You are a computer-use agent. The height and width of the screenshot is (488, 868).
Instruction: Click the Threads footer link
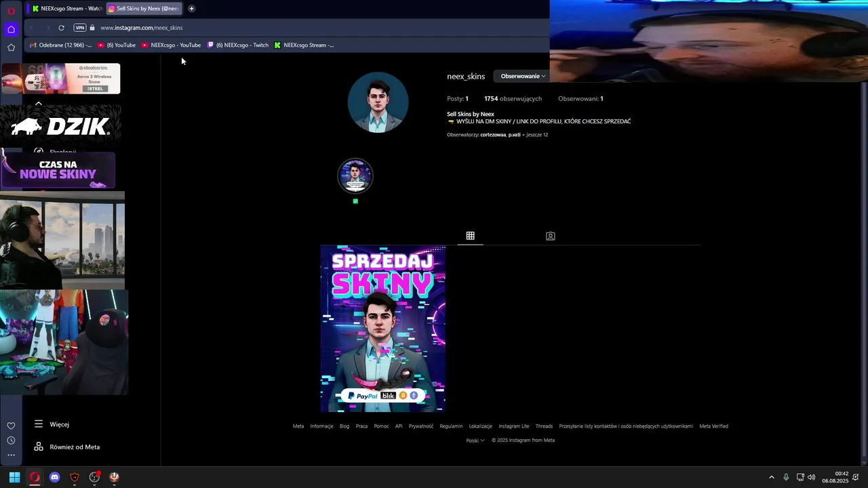[x=544, y=426]
